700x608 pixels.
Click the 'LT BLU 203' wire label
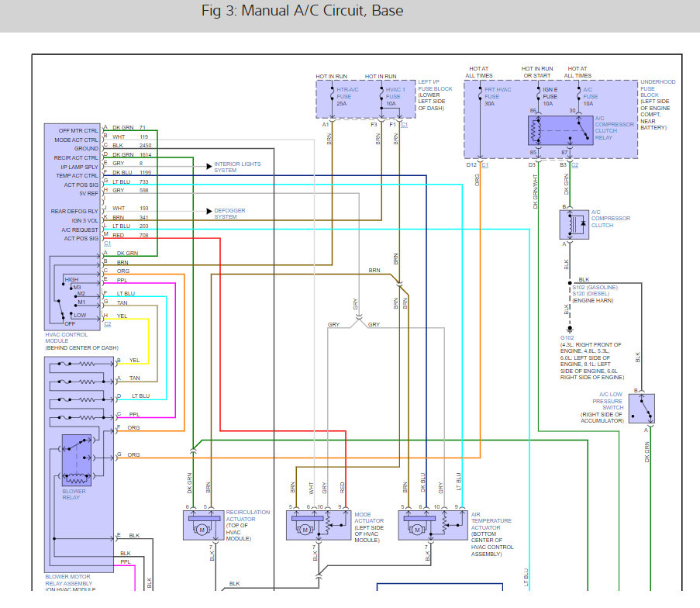(130, 226)
